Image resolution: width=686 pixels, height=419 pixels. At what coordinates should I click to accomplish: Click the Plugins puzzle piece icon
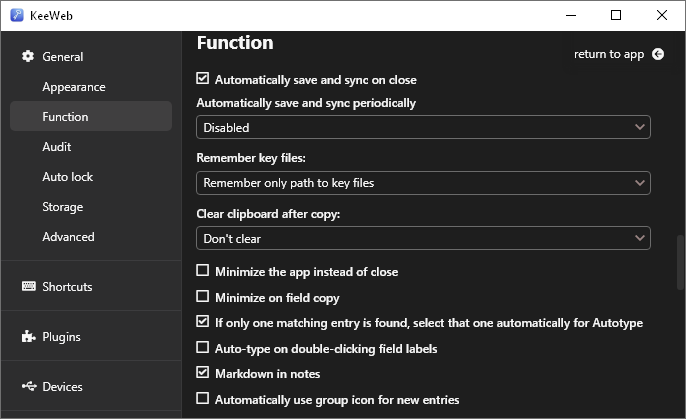pos(28,337)
